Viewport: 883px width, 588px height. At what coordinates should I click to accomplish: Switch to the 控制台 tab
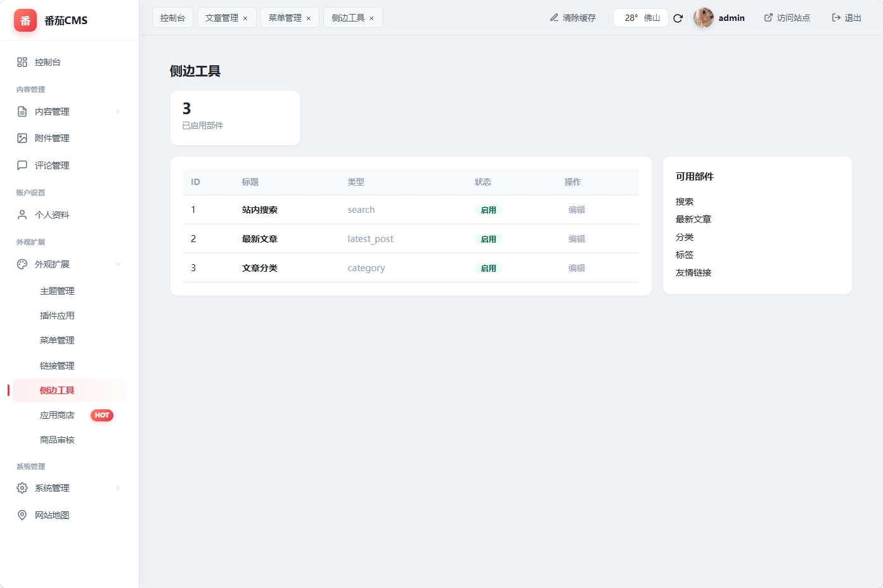point(172,18)
